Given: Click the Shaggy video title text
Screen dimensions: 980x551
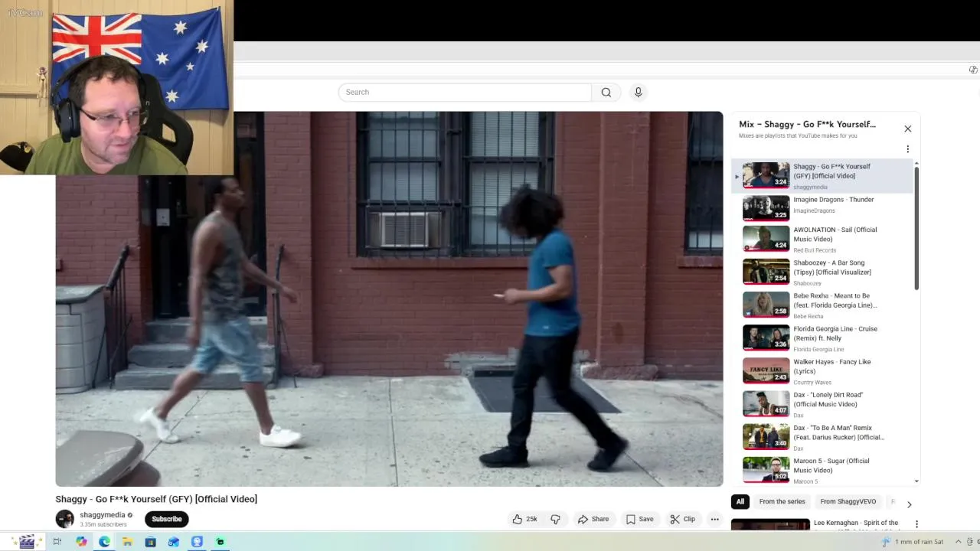Looking at the screenshot, I should [x=156, y=499].
